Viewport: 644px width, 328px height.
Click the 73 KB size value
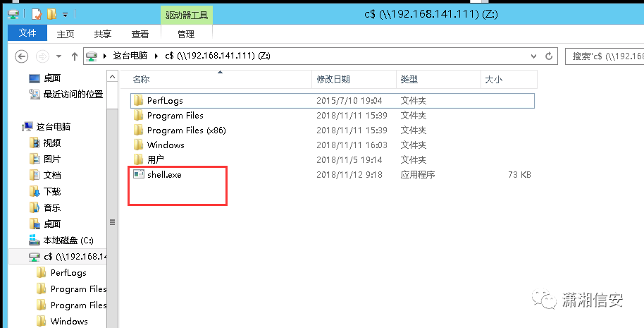(519, 175)
